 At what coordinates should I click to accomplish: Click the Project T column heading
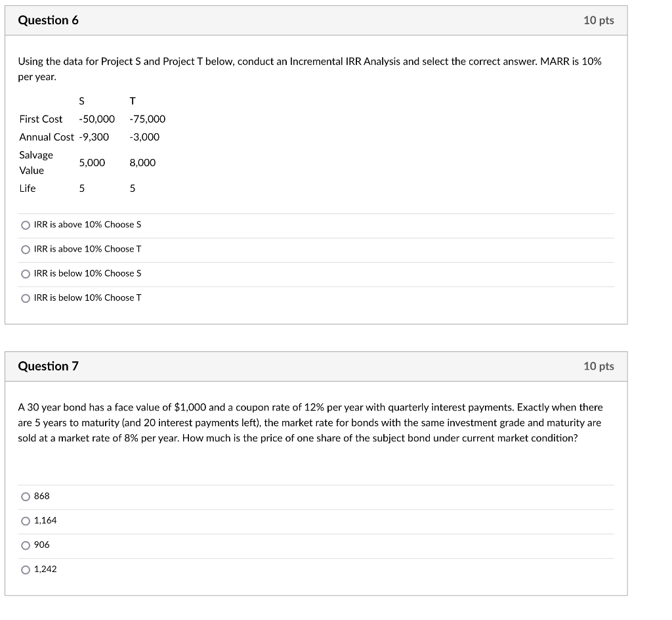(132, 100)
